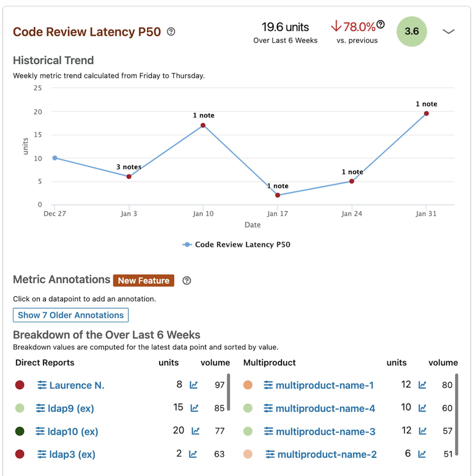Click filter sliders icon beside ldap9 (ex)
Viewport: 476px width, 476px height.
pos(40,408)
